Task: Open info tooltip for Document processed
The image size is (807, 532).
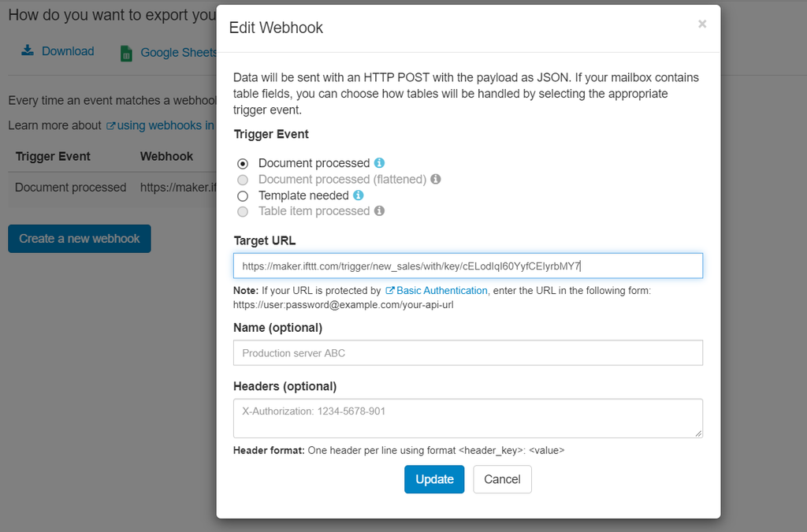Action: pyautogui.click(x=379, y=162)
